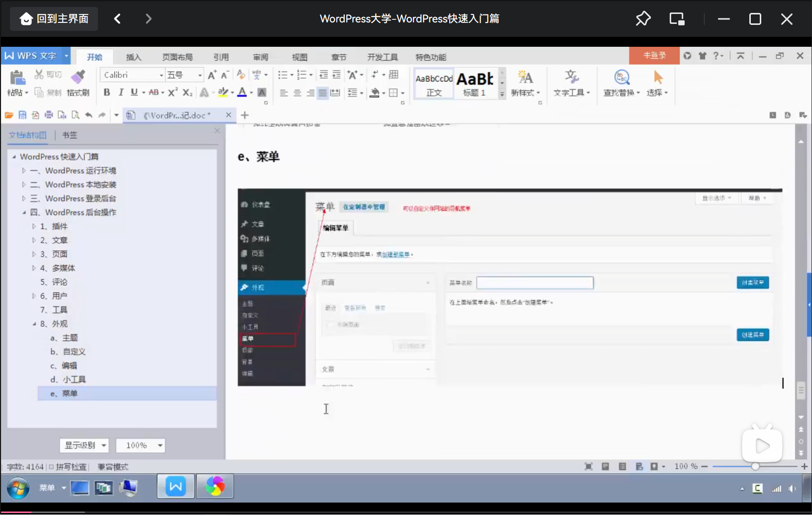
Task: Close the WordPr...记.doc document tab
Action: [228, 115]
